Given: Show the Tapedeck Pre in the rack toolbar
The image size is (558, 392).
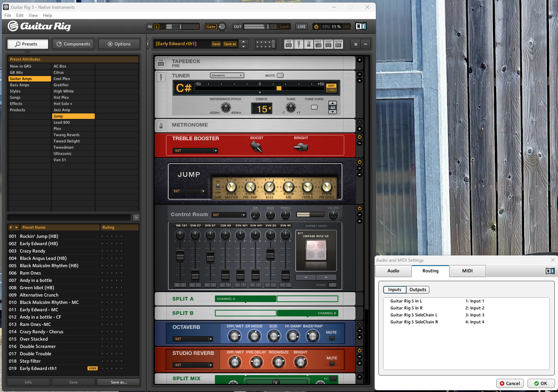Looking at the screenshot, I should [289, 44].
